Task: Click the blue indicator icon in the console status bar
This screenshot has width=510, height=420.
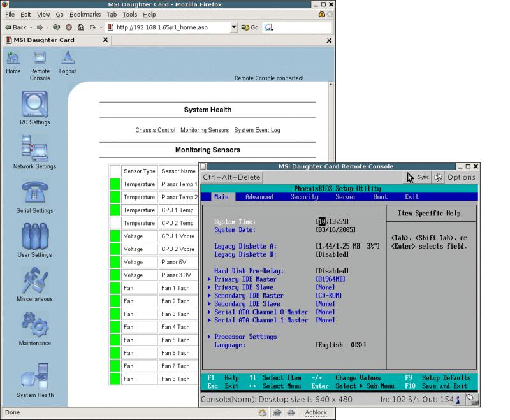Action: click(458, 400)
